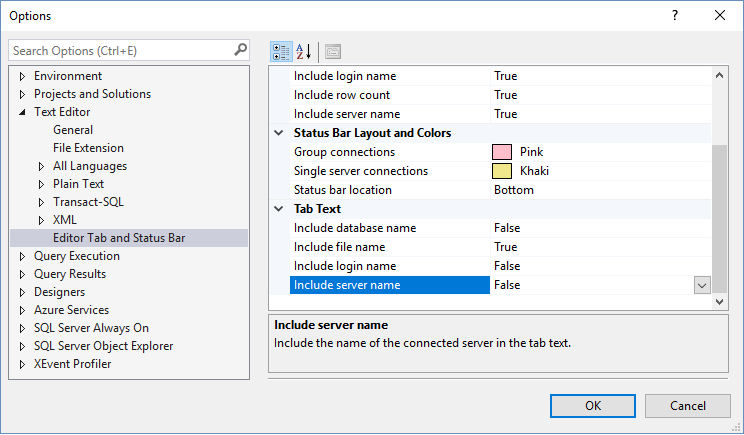
Task: Click the help question mark icon
Action: click(675, 15)
